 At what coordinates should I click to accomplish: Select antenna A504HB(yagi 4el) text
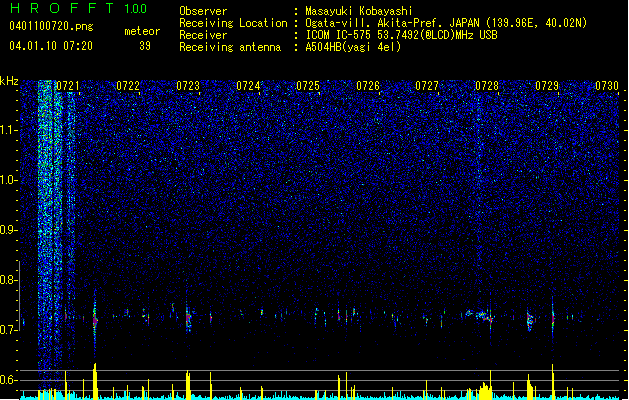[353, 47]
